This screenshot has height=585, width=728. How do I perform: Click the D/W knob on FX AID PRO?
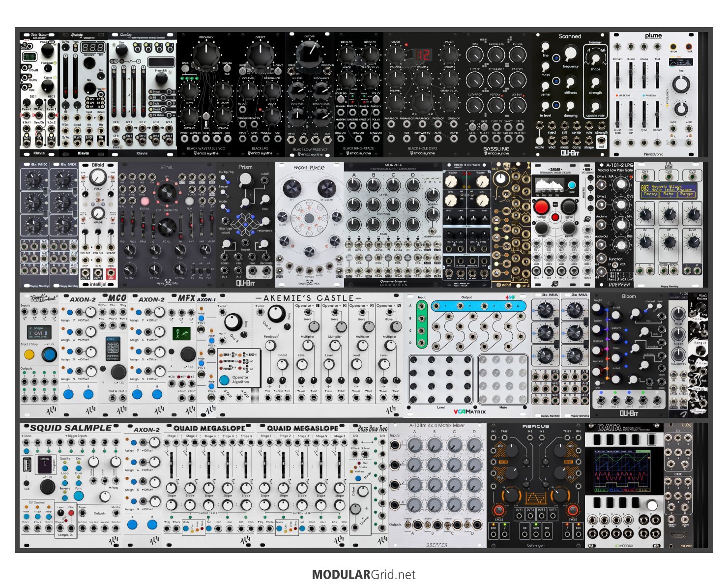point(693,241)
